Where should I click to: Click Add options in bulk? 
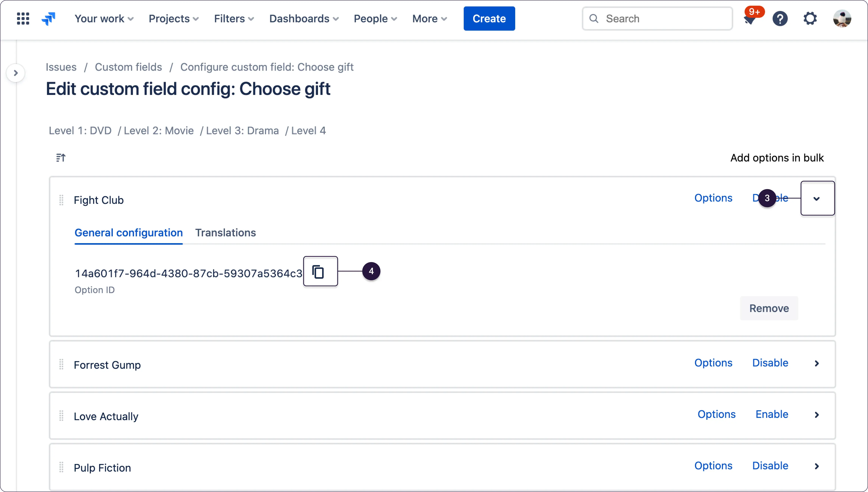click(x=777, y=158)
